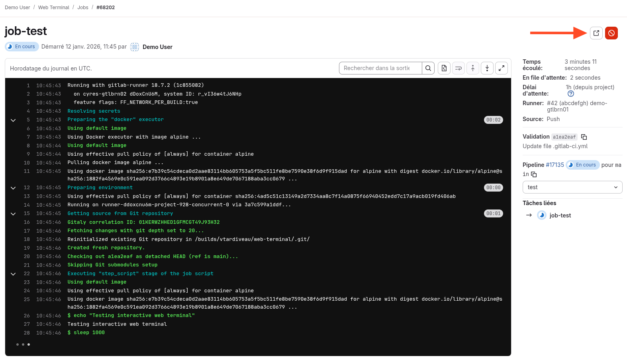Open timeout help question mark icon
The image size is (627, 364).
pos(570,94)
